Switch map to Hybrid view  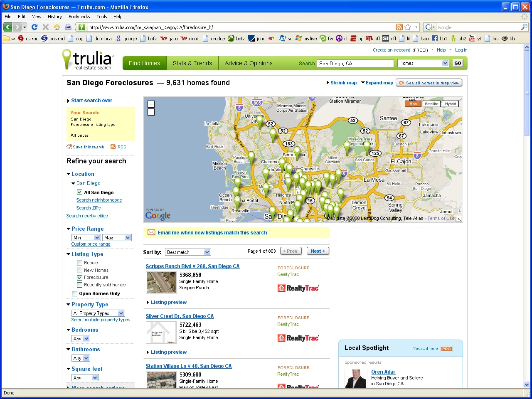click(450, 104)
